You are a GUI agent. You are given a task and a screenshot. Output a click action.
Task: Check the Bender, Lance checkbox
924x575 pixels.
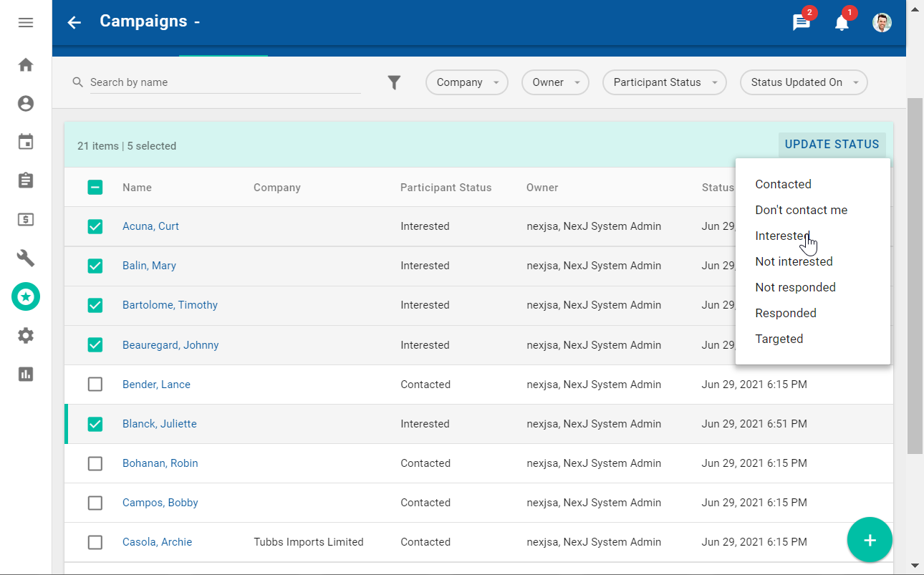95,385
